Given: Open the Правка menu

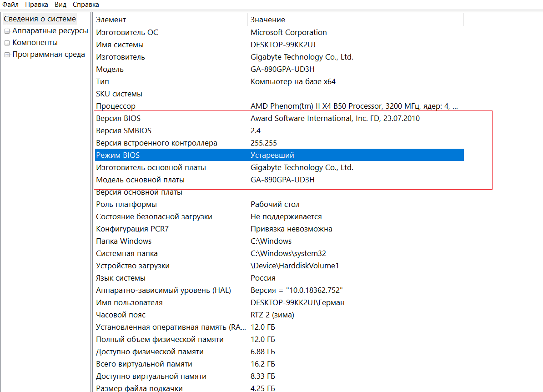Looking at the screenshot, I should coord(36,5).
